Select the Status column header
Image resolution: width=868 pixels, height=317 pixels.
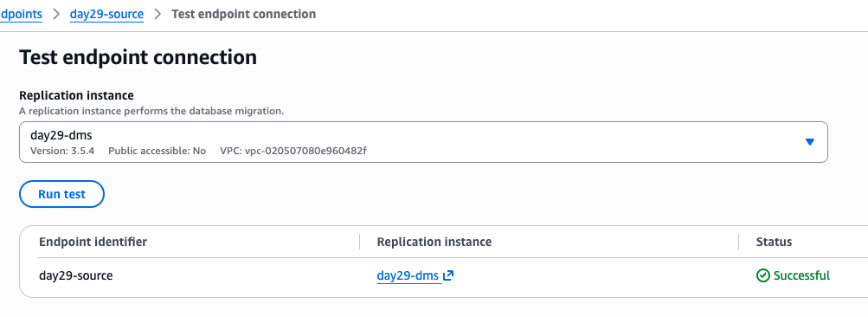coord(774,242)
